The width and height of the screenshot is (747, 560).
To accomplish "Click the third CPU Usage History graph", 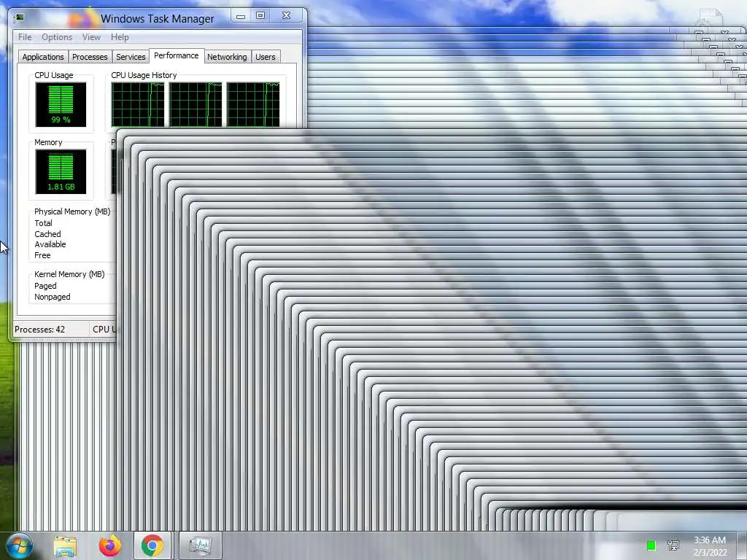I will 253,105.
